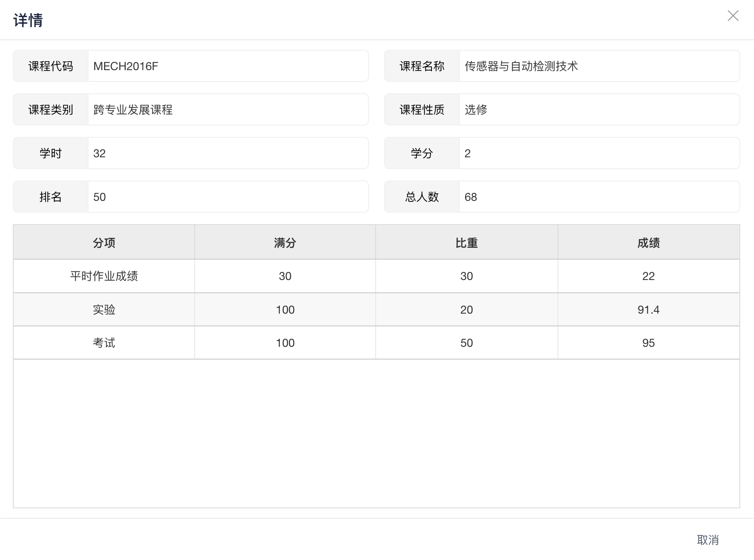Click the 排名 field showing 50
The width and height of the screenshot is (754, 560).
pyautogui.click(x=227, y=197)
